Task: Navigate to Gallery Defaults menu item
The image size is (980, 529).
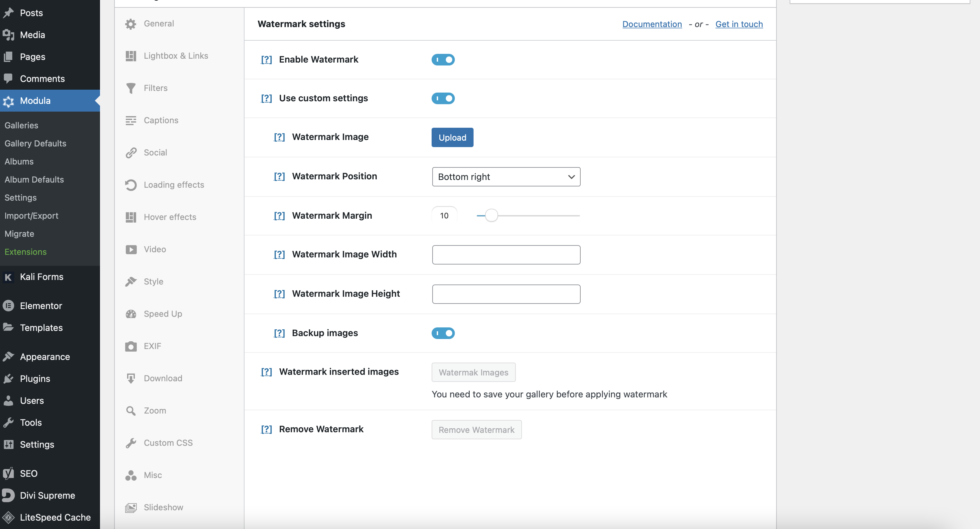Action: [x=35, y=143]
